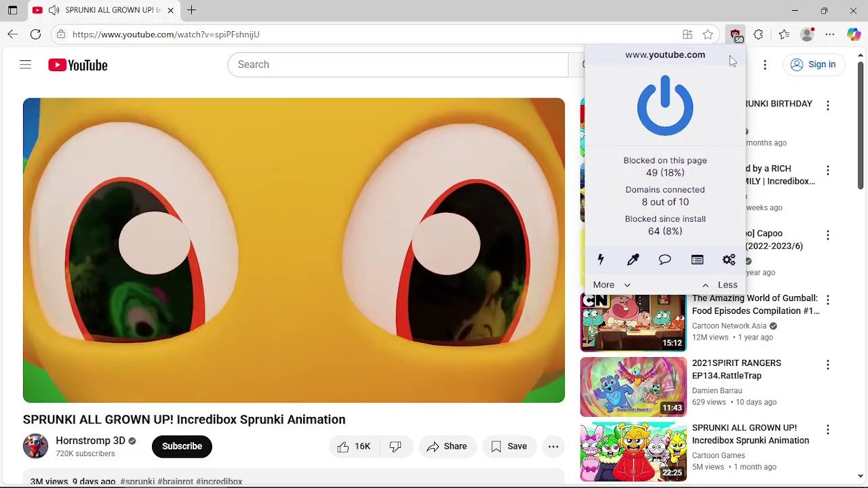The image size is (868, 488).
Task: Toggle uBlock Origin power button
Action: 665,105
